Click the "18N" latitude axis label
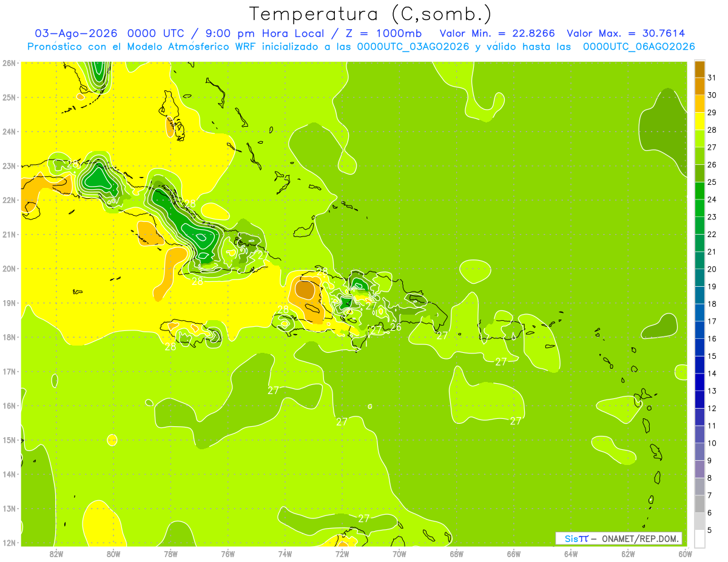The height and width of the screenshot is (562, 728). click(x=8, y=337)
